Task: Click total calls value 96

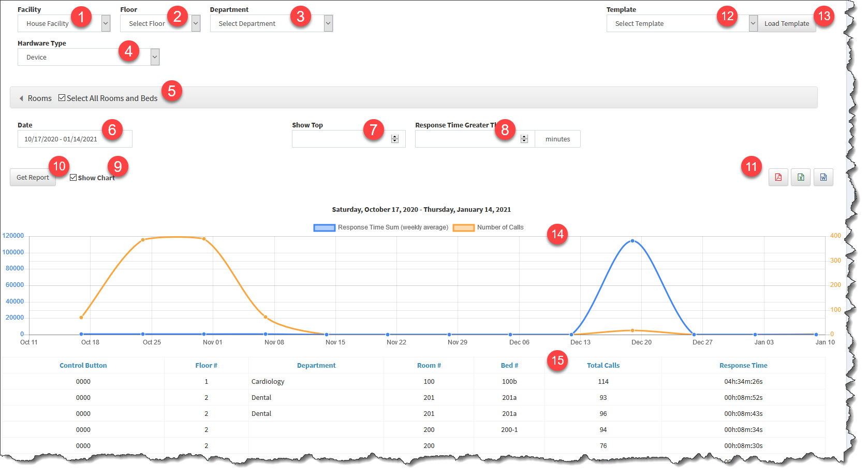Action: (603, 413)
